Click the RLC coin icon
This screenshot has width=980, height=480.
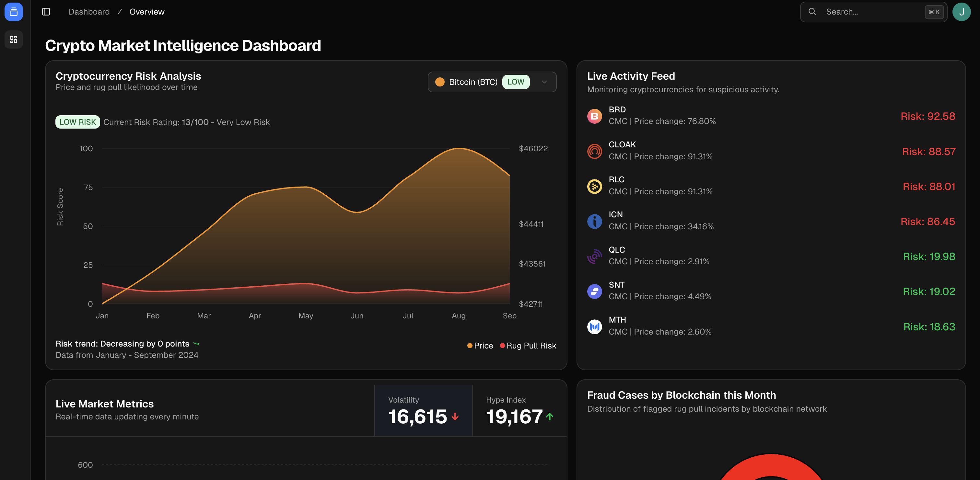[x=594, y=186]
